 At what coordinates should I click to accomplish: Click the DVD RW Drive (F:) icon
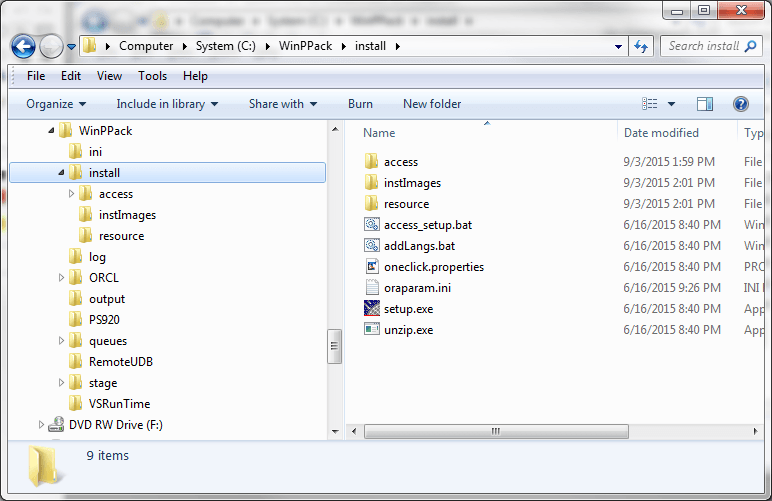coord(56,424)
